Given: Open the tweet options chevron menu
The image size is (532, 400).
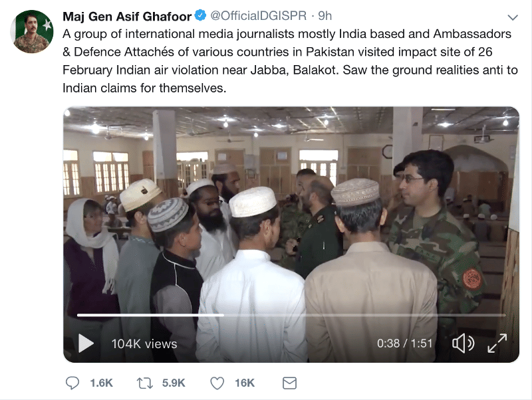Looking at the screenshot, I should (512, 17).
